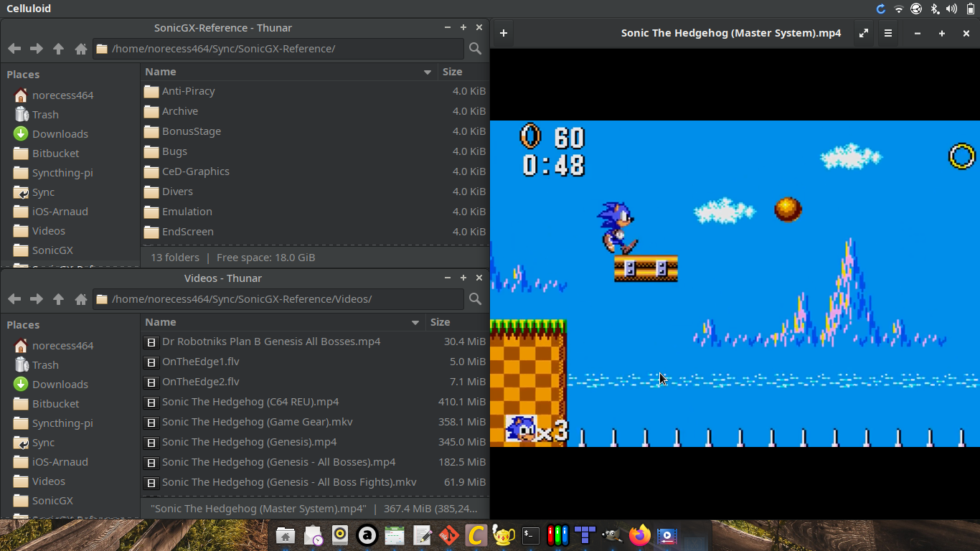Viewport: 980px width, 551px height.
Task: Sort by Name column in Videos window
Action: [x=283, y=322]
